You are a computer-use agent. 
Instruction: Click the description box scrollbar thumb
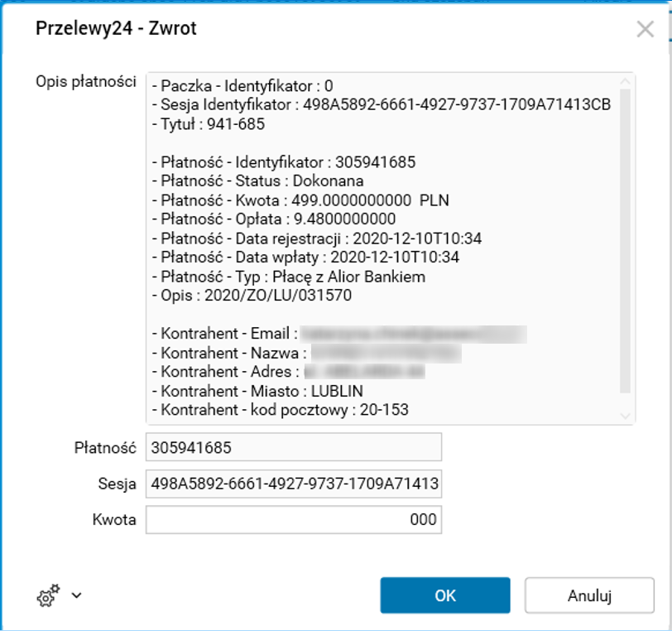(626, 240)
